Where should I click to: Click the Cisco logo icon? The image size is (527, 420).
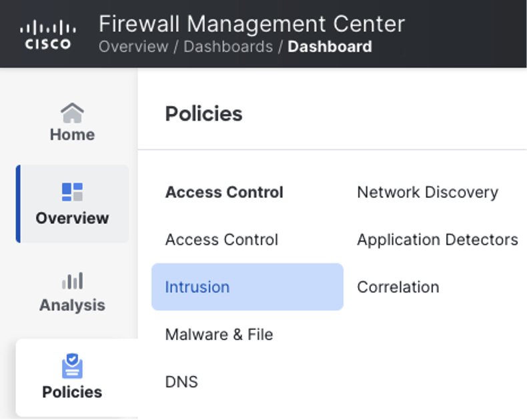point(48,35)
